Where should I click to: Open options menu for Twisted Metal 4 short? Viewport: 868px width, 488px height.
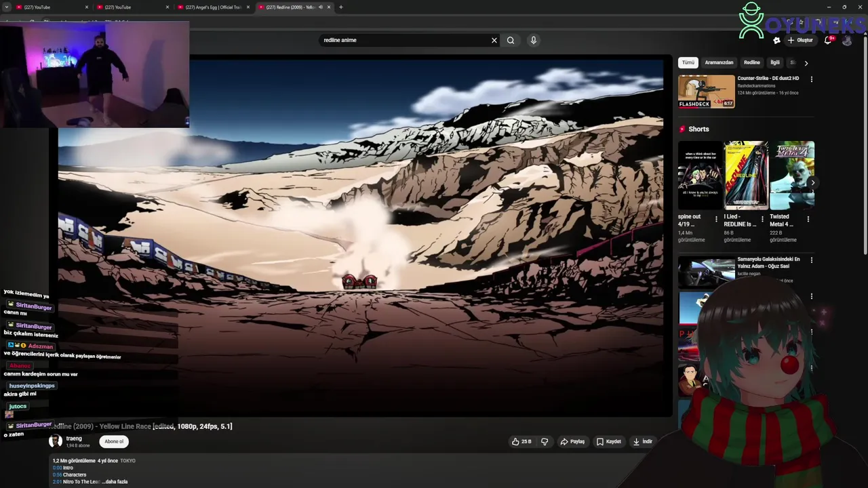coord(808,219)
